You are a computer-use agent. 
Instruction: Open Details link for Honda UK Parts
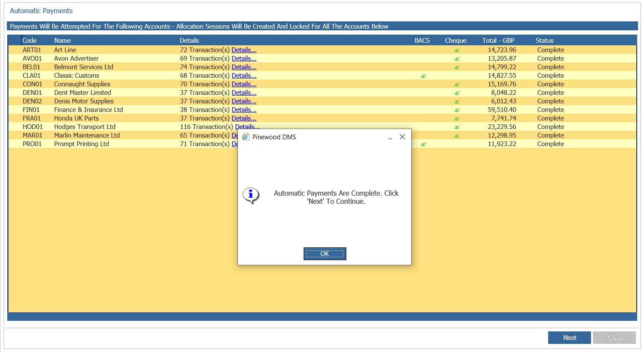pos(244,118)
